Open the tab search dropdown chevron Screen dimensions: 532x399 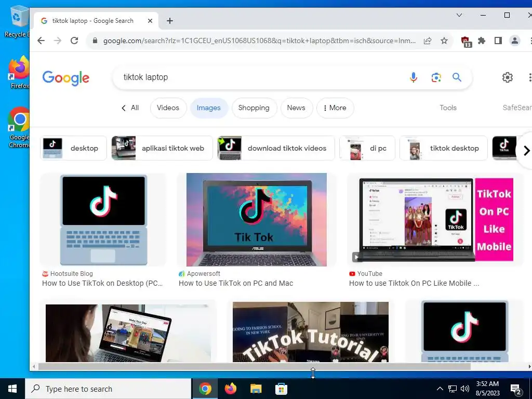click(x=459, y=15)
